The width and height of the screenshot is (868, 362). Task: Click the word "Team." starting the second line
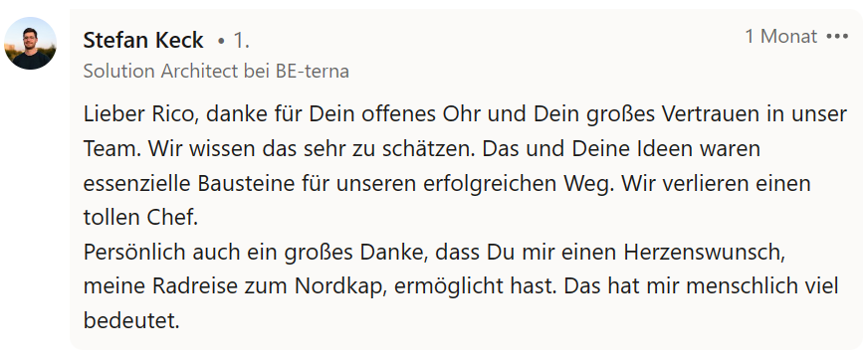pos(112,149)
